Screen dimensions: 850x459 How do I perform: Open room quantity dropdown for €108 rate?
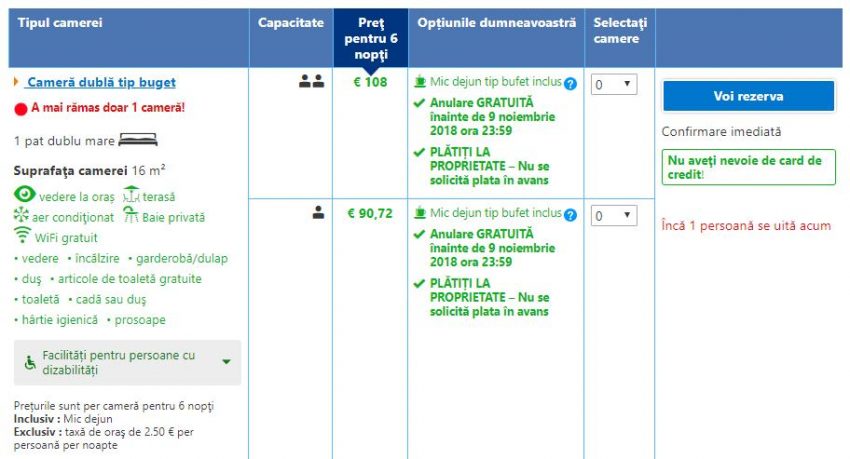tap(614, 85)
